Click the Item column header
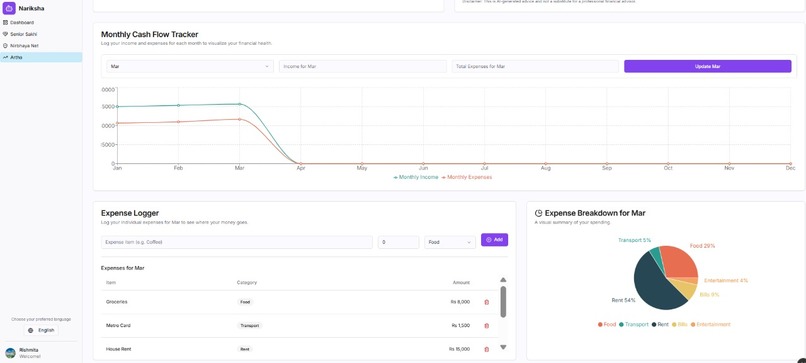This screenshot has height=363, width=806. (111, 282)
